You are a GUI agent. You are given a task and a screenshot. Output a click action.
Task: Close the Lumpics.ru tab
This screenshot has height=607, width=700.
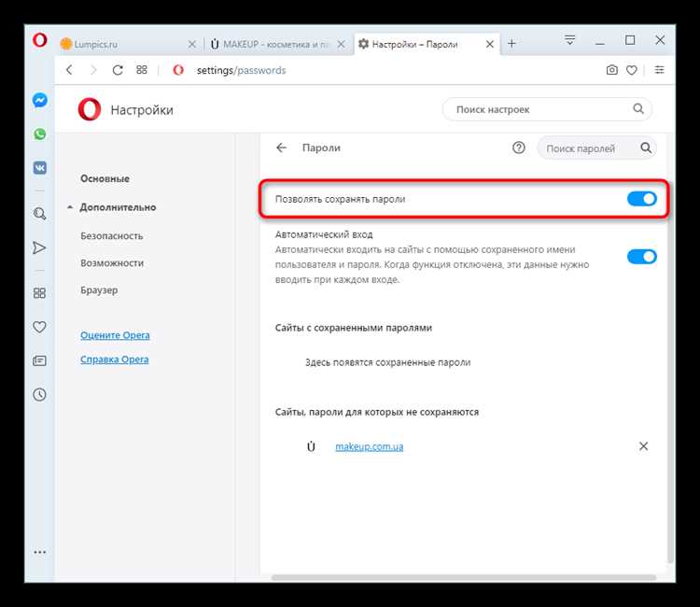click(x=192, y=44)
